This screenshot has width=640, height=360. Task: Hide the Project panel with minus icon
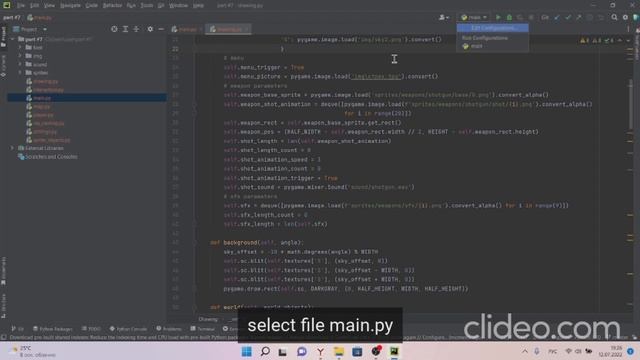click(161, 29)
